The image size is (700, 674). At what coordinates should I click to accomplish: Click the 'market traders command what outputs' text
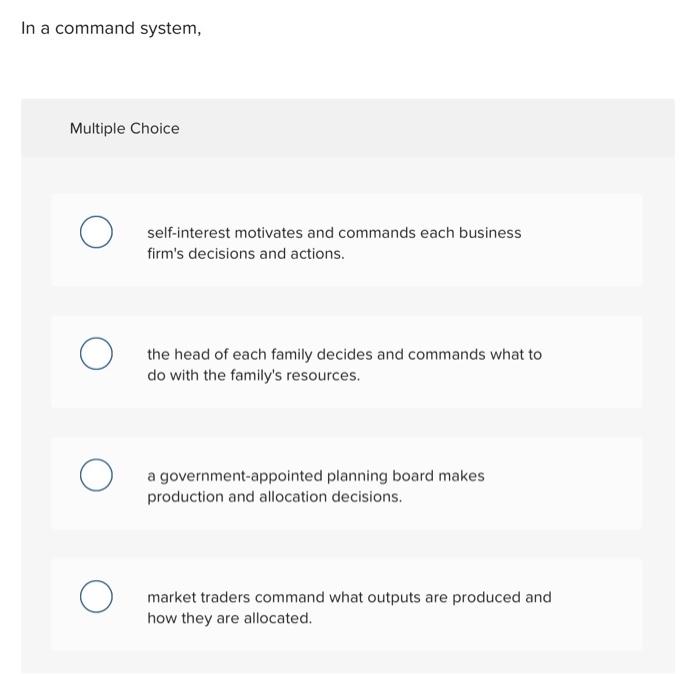(x=348, y=597)
